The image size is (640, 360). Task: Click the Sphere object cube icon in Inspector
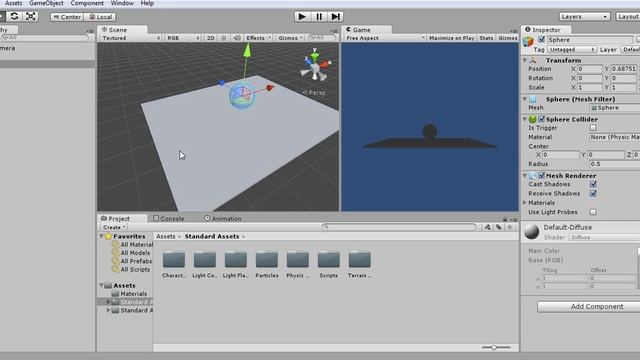pyautogui.click(x=528, y=41)
